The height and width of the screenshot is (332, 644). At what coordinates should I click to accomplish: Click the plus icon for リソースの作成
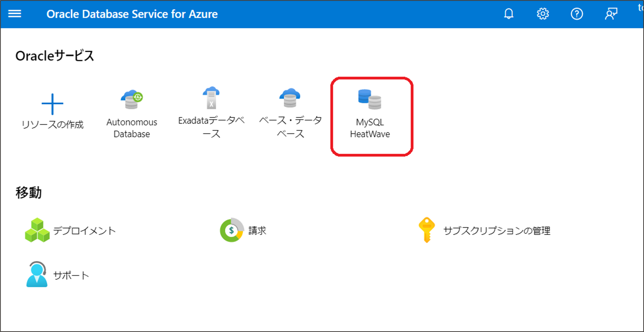point(52,104)
